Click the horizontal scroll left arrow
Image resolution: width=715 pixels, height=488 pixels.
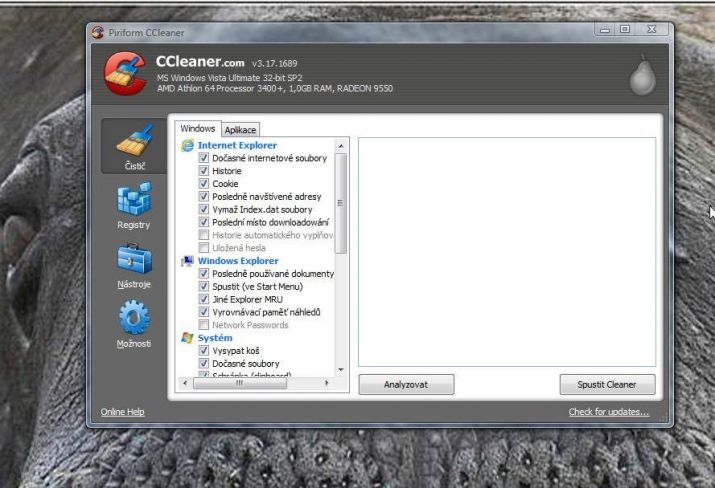point(185,384)
